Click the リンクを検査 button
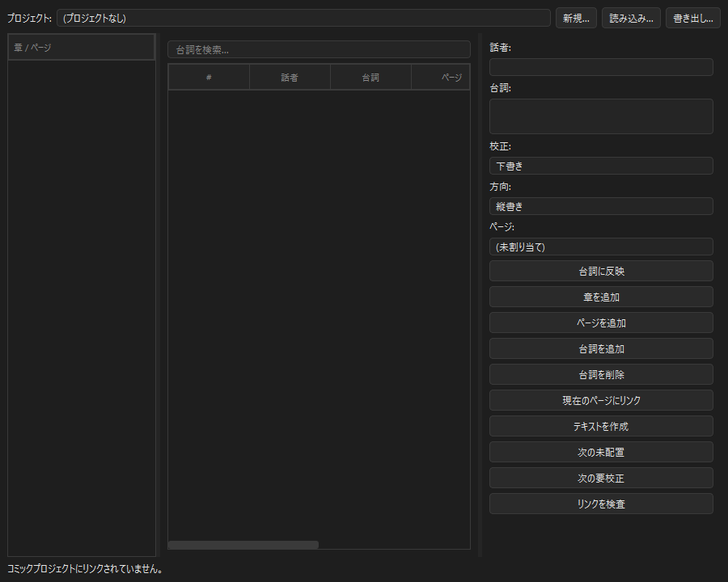 (601, 504)
